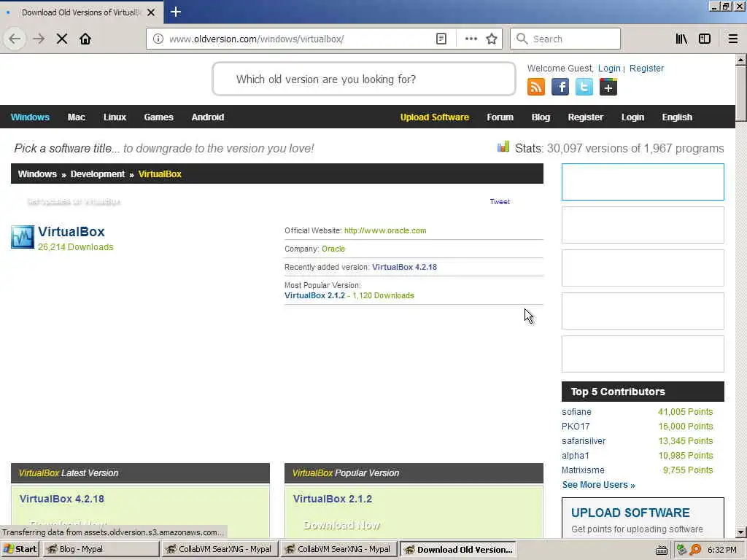
Task: Open contributor sofiane profile
Action: [576, 412]
